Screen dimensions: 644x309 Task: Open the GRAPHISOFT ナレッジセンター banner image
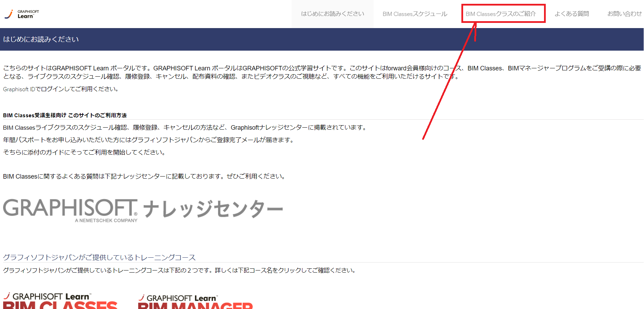pyautogui.click(x=143, y=211)
